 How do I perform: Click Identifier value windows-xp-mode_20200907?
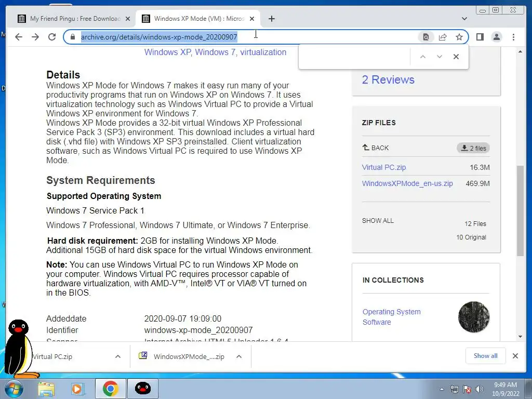(198, 330)
